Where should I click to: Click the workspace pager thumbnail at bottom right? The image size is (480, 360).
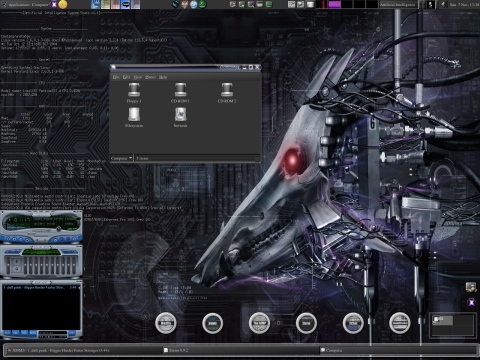(452, 325)
